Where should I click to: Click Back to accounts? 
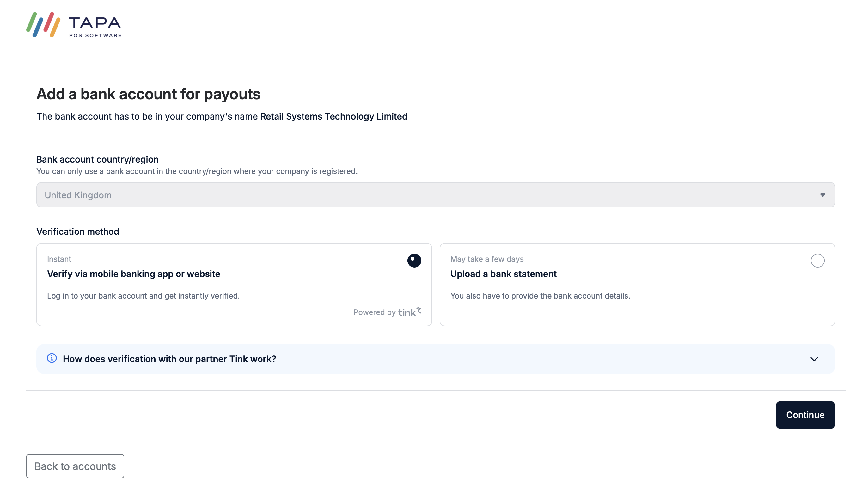[x=75, y=466]
